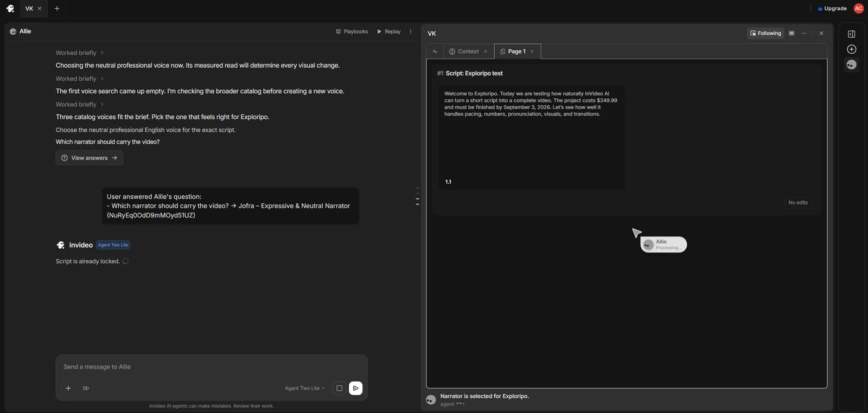Click the invideo agent name label
The width and height of the screenshot is (868, 413).
(x=81, y=245)
